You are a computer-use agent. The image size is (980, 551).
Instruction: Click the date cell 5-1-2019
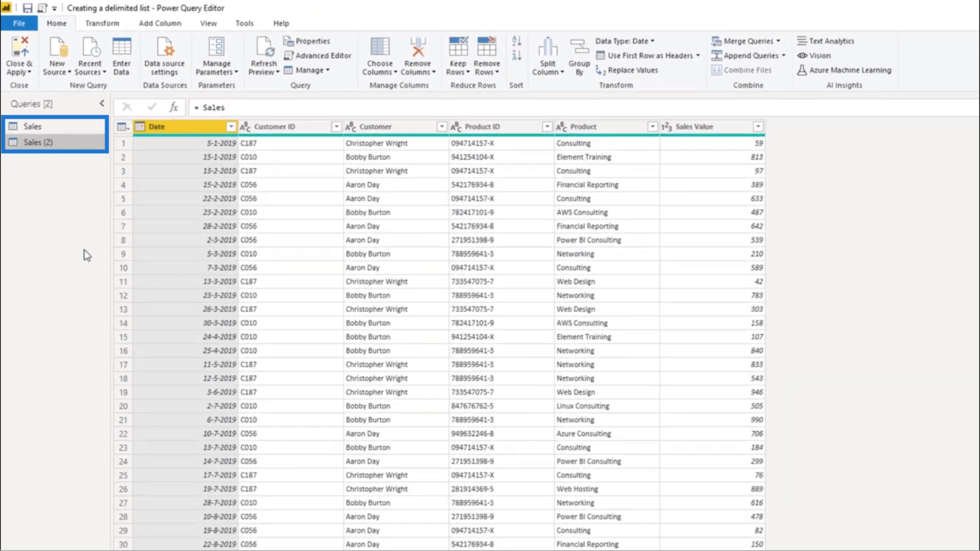tap(185, 143)
